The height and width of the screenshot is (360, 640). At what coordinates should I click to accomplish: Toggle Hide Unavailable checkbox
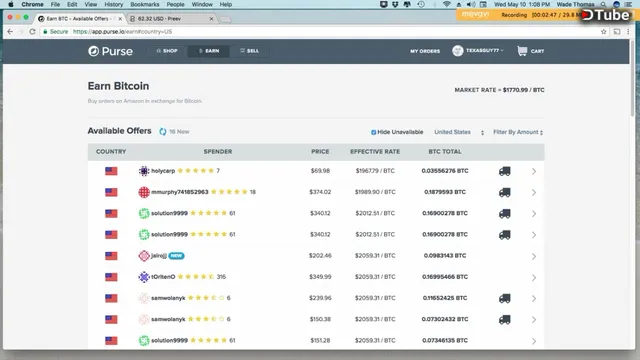pyautogui.click(x=373, y=132)
